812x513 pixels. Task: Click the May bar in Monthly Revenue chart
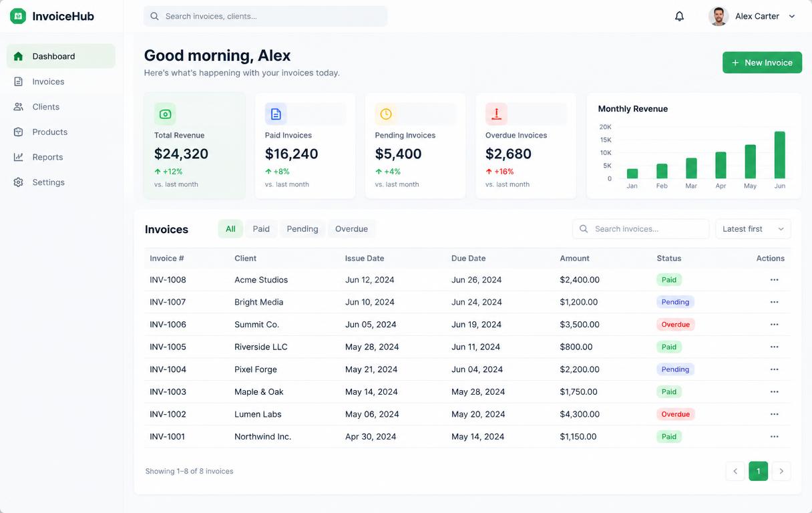[750, 162]
